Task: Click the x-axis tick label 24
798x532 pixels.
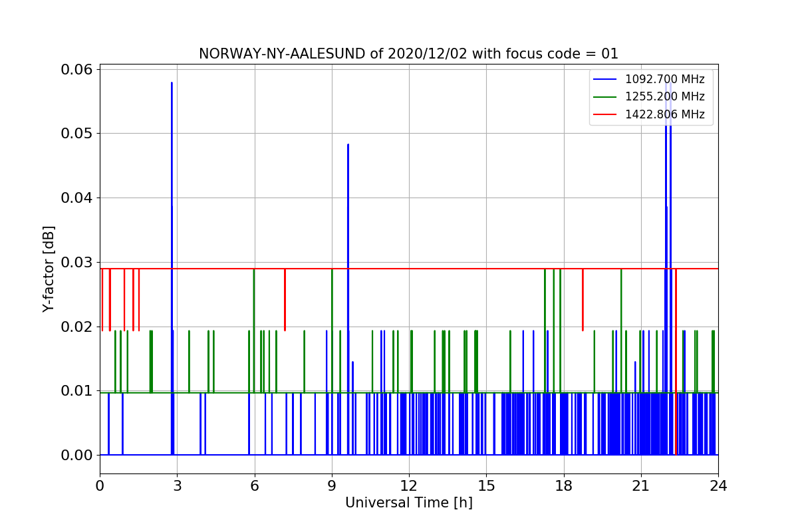Action: coord(718,485)
